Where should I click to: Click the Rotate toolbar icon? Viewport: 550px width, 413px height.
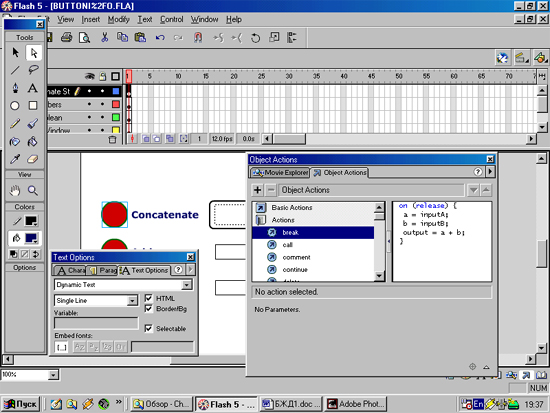click(255, 38)
